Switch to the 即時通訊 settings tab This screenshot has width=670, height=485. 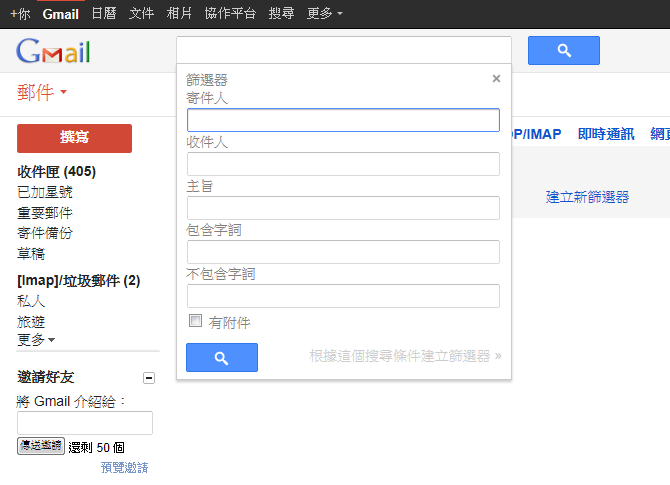tap(606, 134)
